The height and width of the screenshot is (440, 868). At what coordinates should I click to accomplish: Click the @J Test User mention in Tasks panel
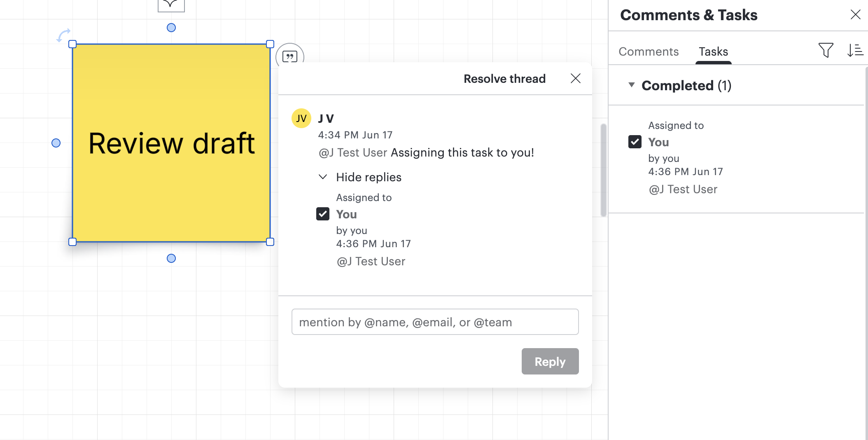pyautogui.click(x=683, y=189)
